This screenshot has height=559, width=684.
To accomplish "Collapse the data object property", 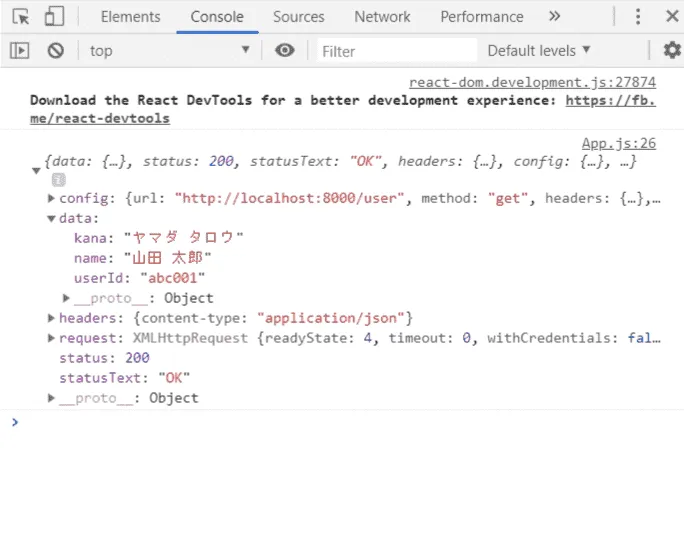I will coord(51,218).
